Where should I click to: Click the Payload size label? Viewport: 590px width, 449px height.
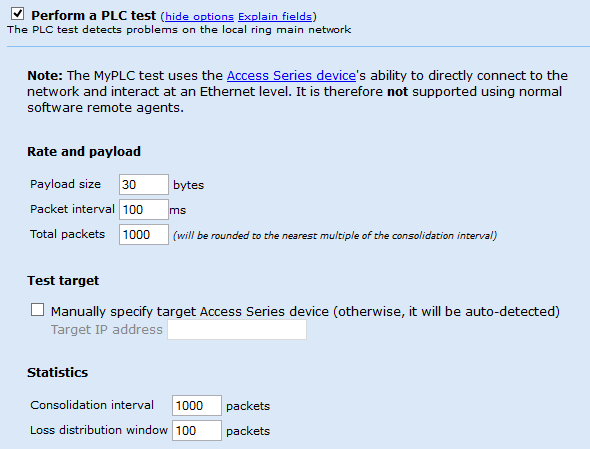(x=65, y=184)
